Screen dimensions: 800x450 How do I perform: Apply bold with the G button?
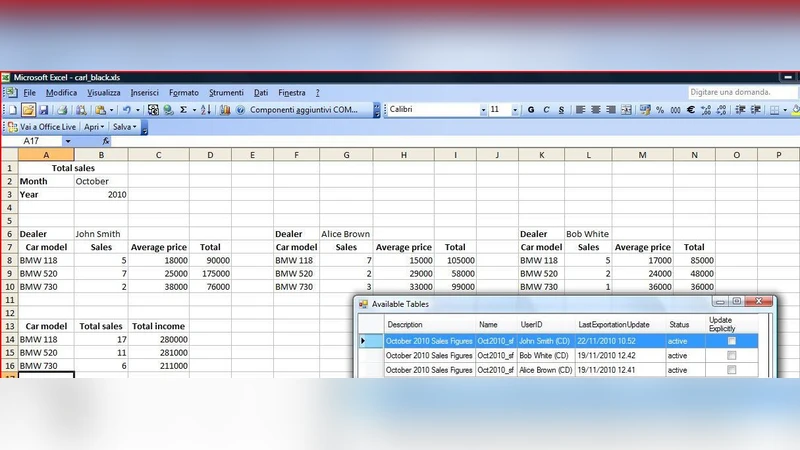click(x=531, y=110)
